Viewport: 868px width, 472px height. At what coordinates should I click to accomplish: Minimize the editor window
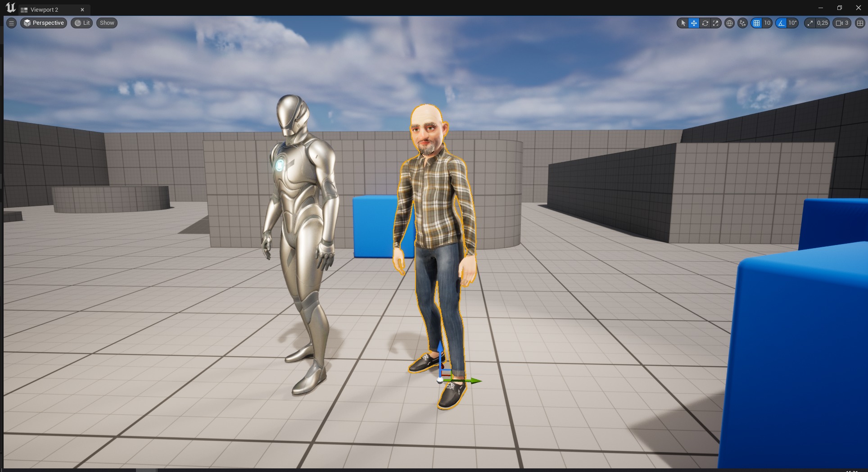pyautogui.click(x=820, y=8)
